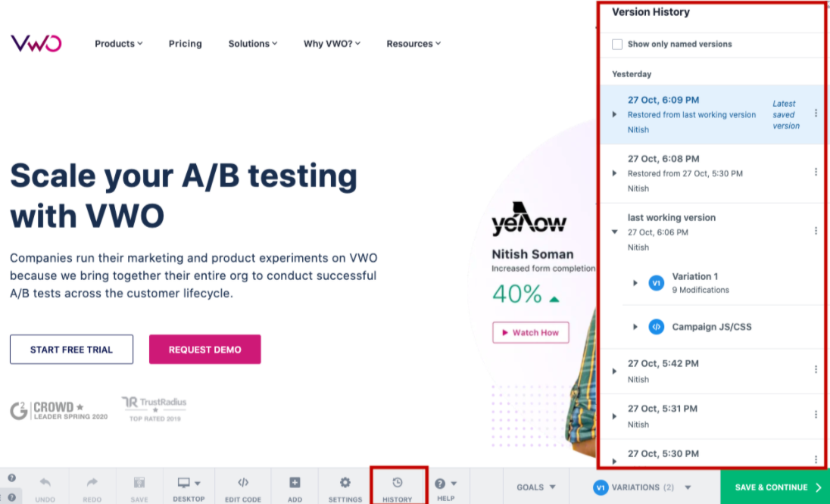Toggle Show only named versions checkbox
Image resolution: width=830 pixels, height=504 pixels.
pyautogui.click(x=617, y=45)
